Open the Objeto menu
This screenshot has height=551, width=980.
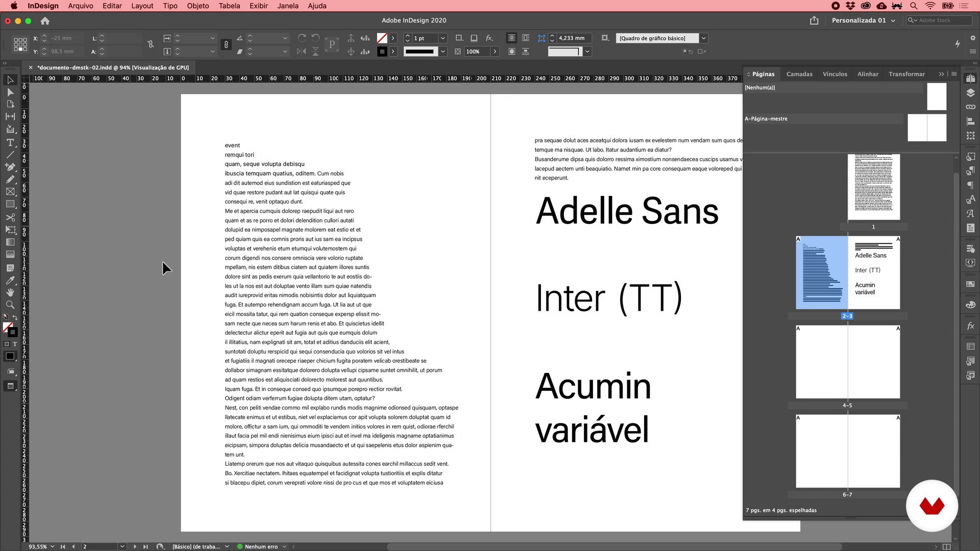[x=198, y=6]
